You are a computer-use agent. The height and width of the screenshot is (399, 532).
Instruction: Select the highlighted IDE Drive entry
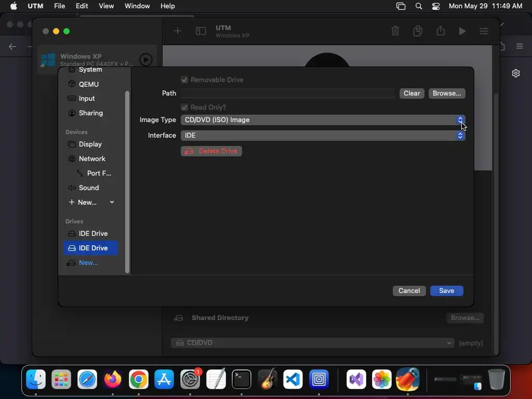(90, 248)
